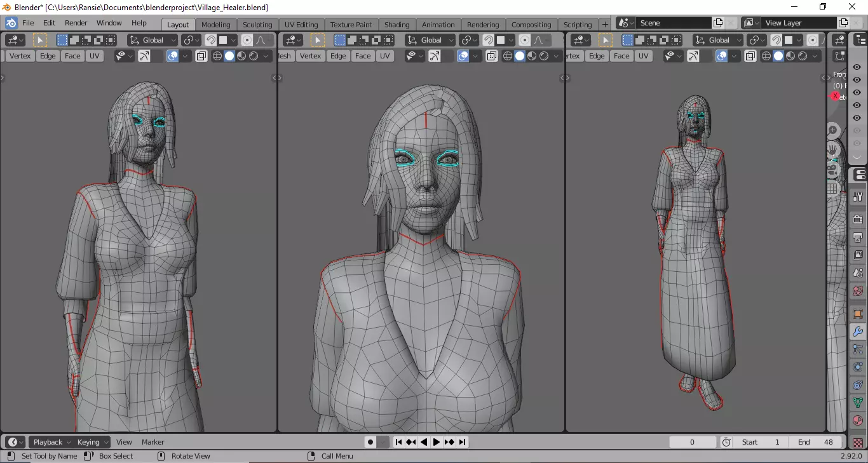Open Material properties tab
Viewport: 868px width, 463px height.
(858, 420)
